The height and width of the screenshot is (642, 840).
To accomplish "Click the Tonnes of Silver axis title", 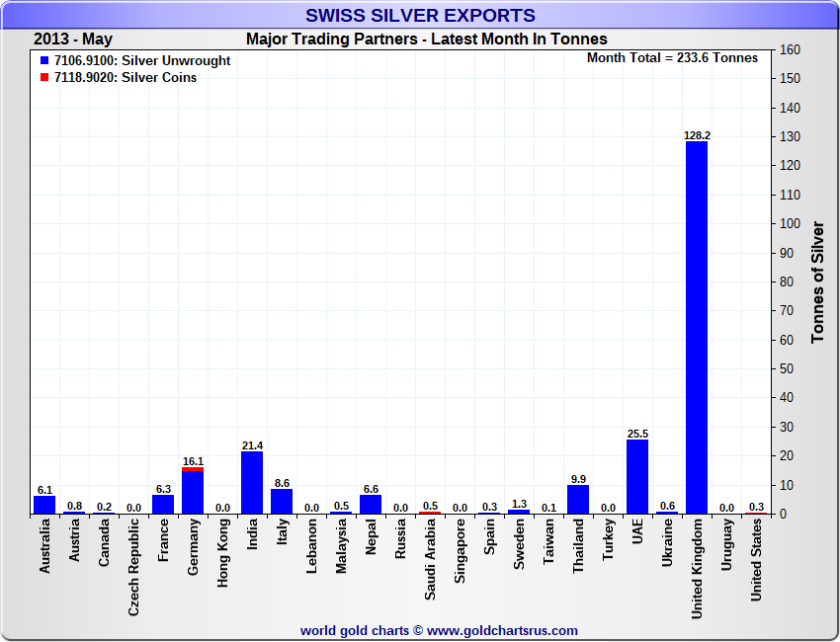I will (817, 282).
